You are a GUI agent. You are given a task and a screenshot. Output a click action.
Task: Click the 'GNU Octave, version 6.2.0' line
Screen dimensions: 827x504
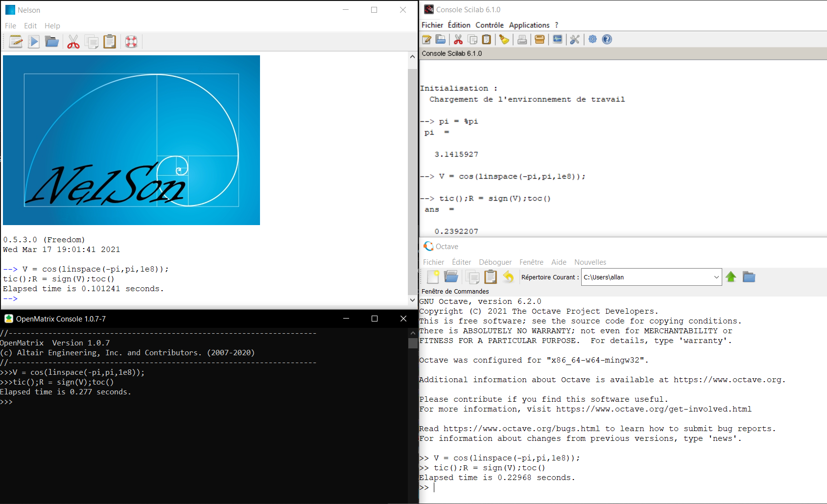click(480, 301)
